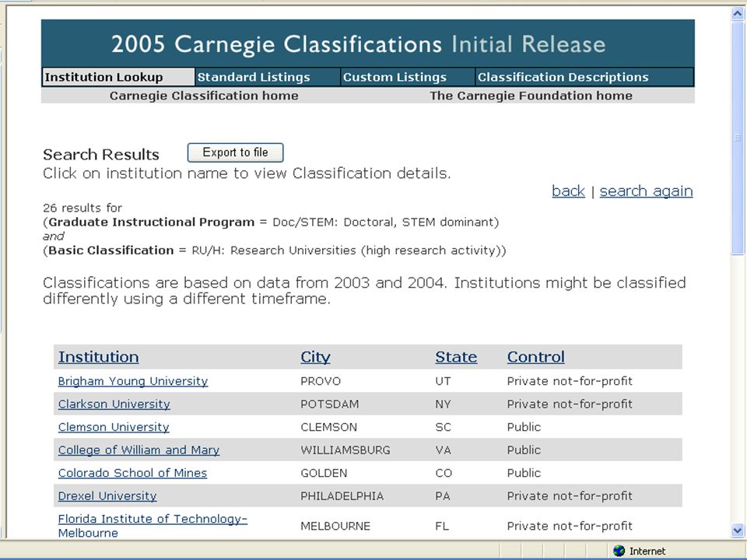Click the scrollbar up arrow
Viewport: 747px width, 560px height.
click(738, 14)
